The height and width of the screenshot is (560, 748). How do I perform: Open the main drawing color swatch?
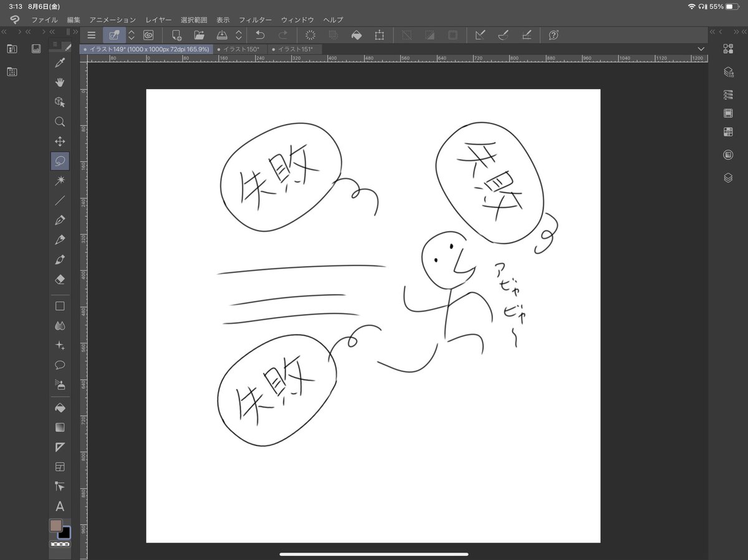pos(55,525)
